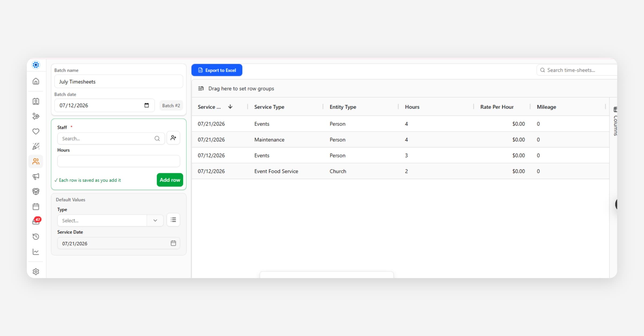Viewport: 644px width, 336px height.
Task: Open the Home icon in the sidebar
Action: pyautogui.click(x=36, y=81)
